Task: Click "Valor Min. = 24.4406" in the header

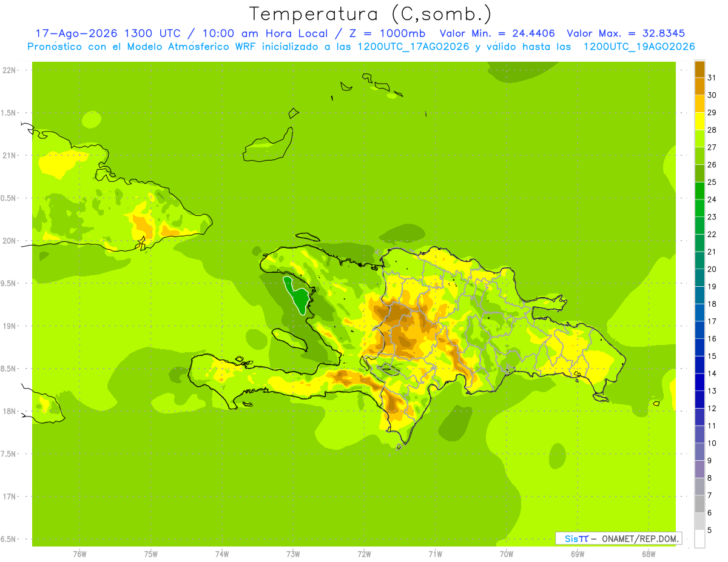Action: 497,33
